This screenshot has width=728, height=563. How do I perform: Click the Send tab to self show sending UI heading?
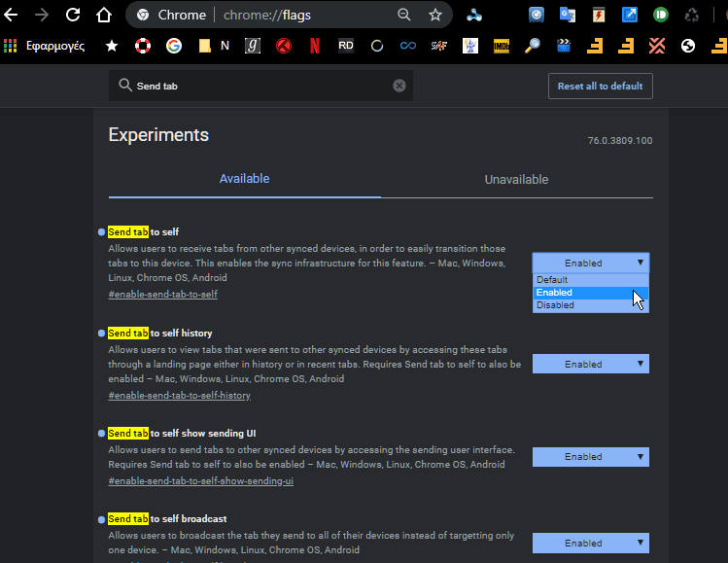[x=182, y=434]
